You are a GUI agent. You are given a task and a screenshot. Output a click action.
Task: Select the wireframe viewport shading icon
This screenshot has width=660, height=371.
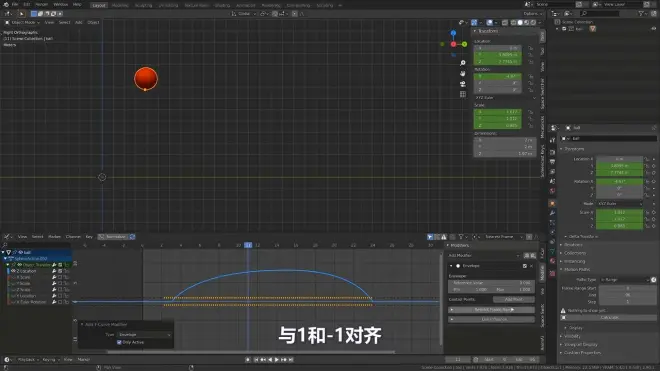click(514, 22)
